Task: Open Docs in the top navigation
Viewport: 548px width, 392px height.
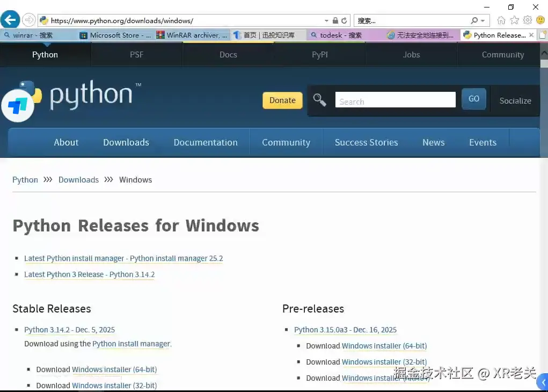Action: [x=228, y=55]
